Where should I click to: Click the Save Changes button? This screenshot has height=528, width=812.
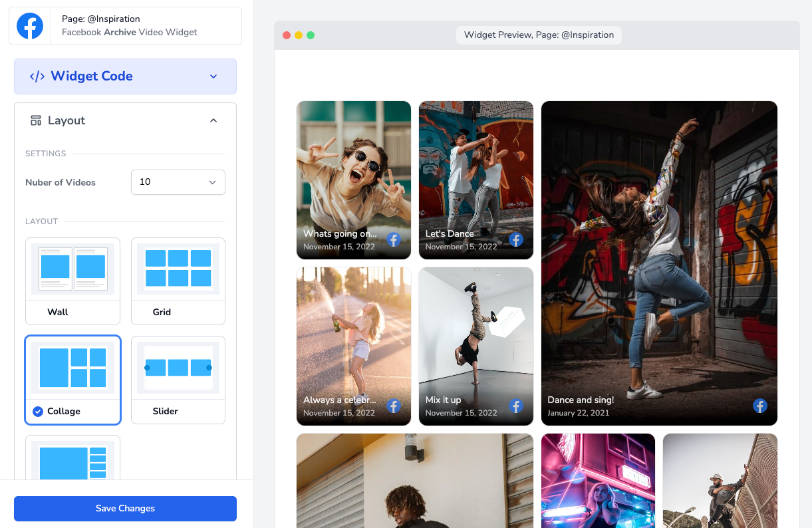point(125,508)
